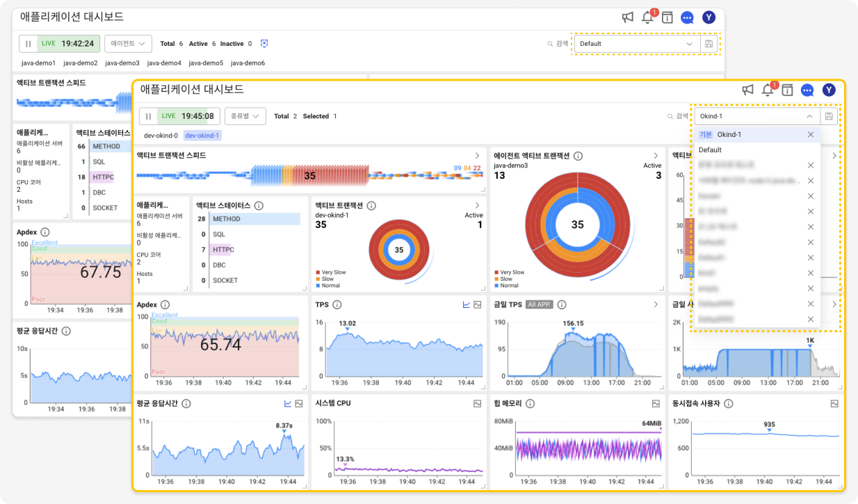The image size is (858, 504).
Task: Click the shield icon next to Inactive count
Action: click(264, 43)
